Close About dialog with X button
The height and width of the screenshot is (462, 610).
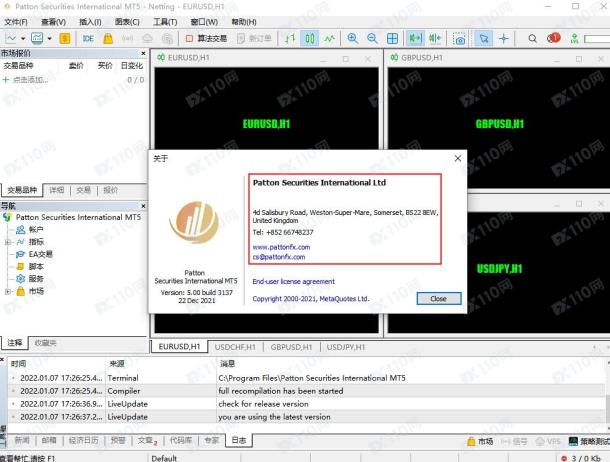point(458,158)
